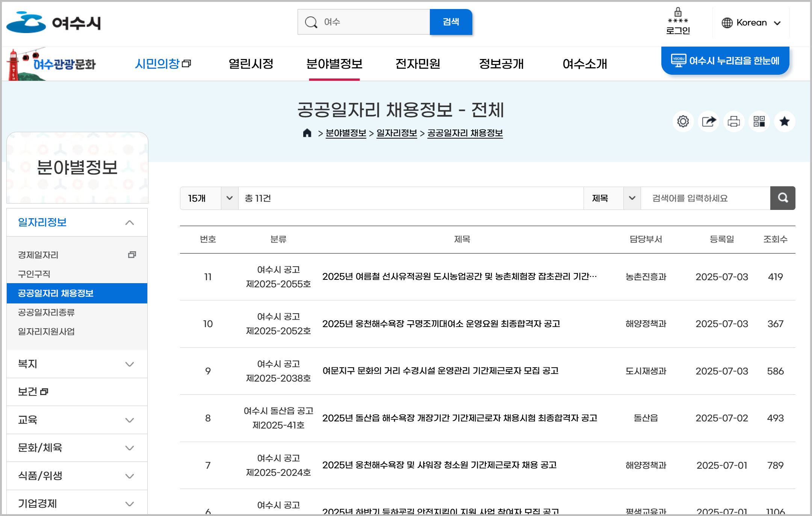Expand the 복지 sidebar section
The height and width of the screenshot is (516, 812).
tap(129, 364)
